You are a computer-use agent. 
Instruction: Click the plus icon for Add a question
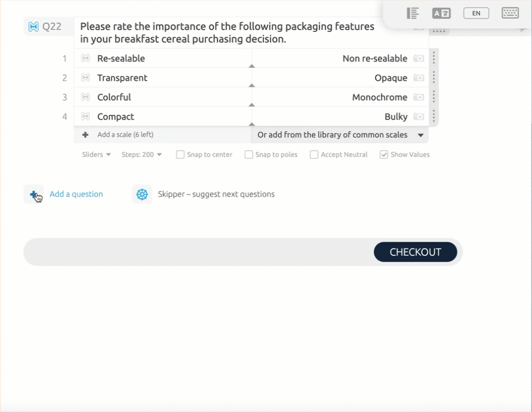tap(34, 194)
